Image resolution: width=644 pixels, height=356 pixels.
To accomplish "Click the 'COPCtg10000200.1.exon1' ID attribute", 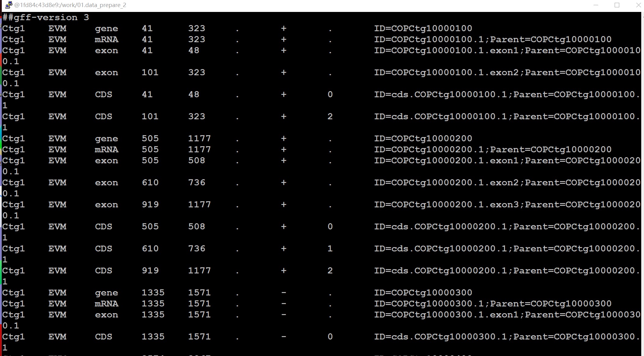I will tap(446, 161).
